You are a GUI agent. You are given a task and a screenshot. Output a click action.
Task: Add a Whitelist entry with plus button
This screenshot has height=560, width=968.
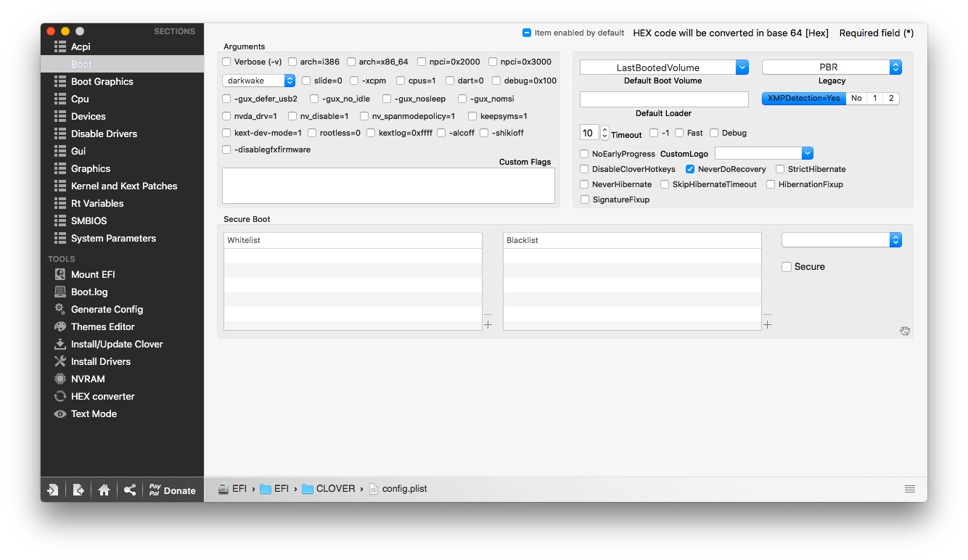488,325
